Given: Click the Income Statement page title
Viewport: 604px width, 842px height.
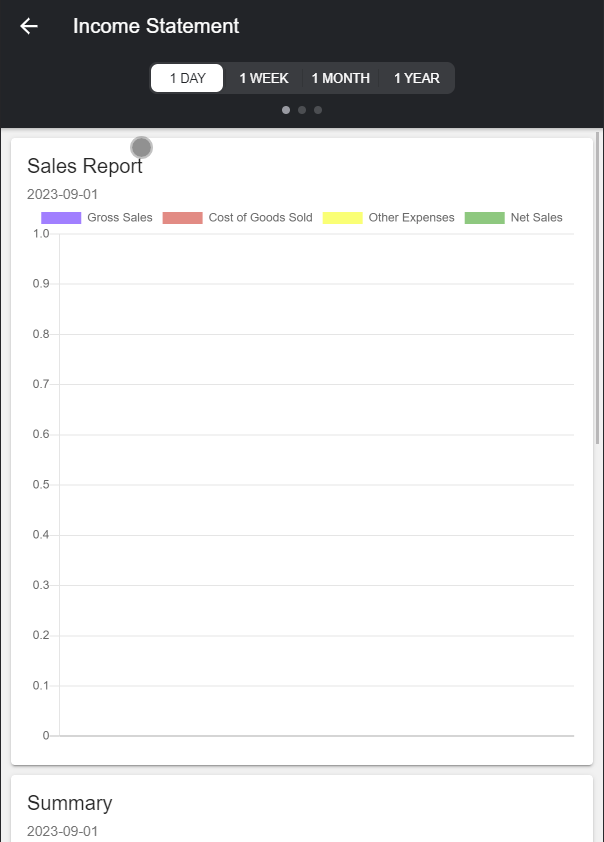Looking at the screenshot, I should pos(156,26).
